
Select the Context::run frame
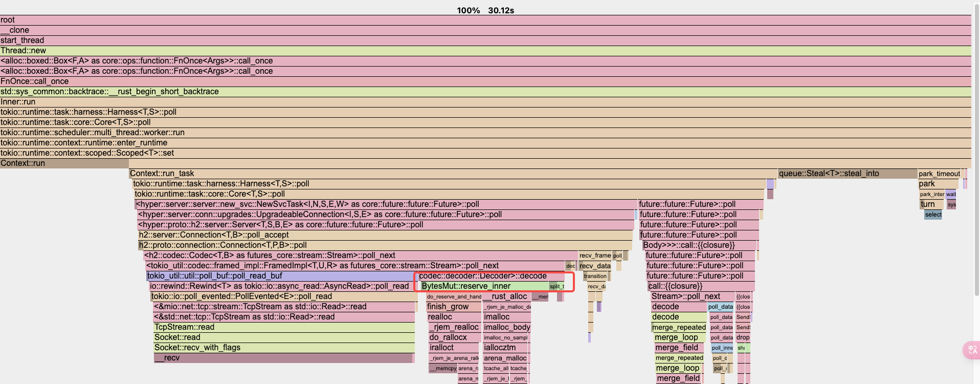click(64, 163)
